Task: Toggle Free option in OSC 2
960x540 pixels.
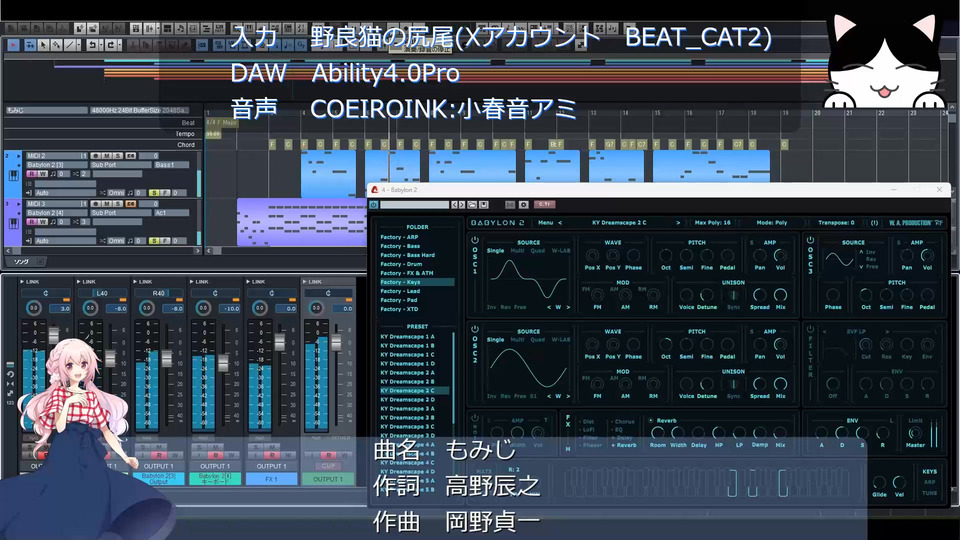Action: [x=520, y=396]
